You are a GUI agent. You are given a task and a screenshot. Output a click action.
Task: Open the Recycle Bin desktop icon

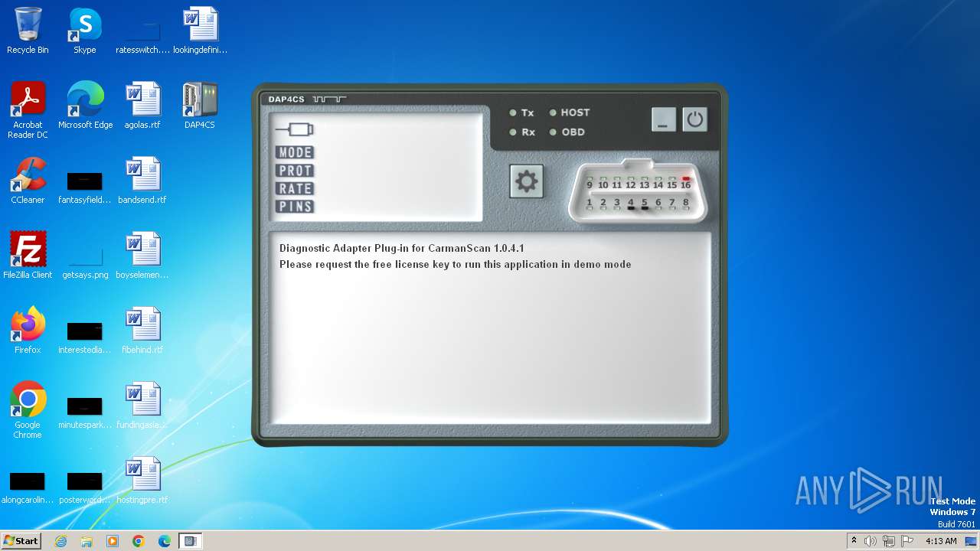28,31
